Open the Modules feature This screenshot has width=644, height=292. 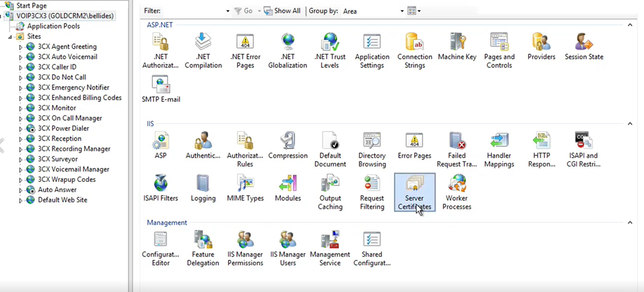[x=288, y=188]
